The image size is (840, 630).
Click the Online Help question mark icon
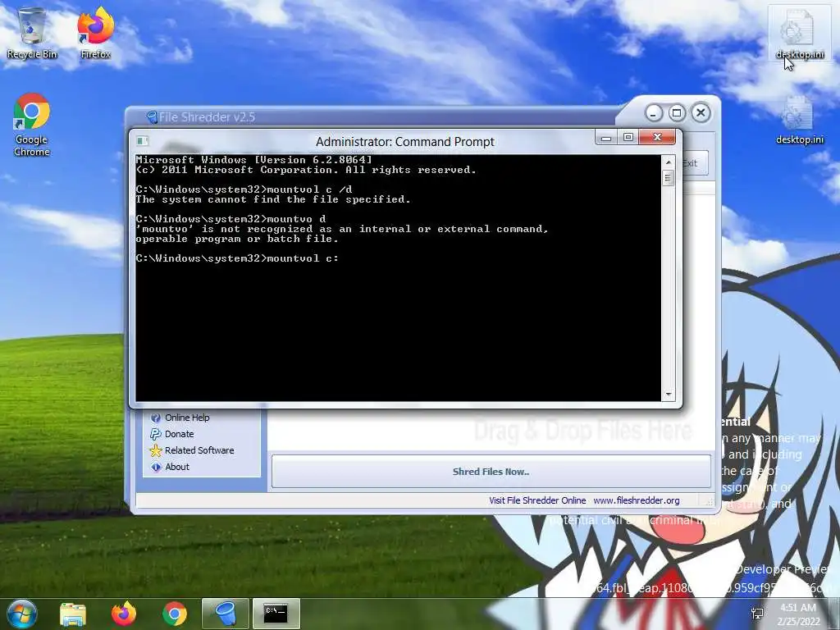[x=155, y=418]
